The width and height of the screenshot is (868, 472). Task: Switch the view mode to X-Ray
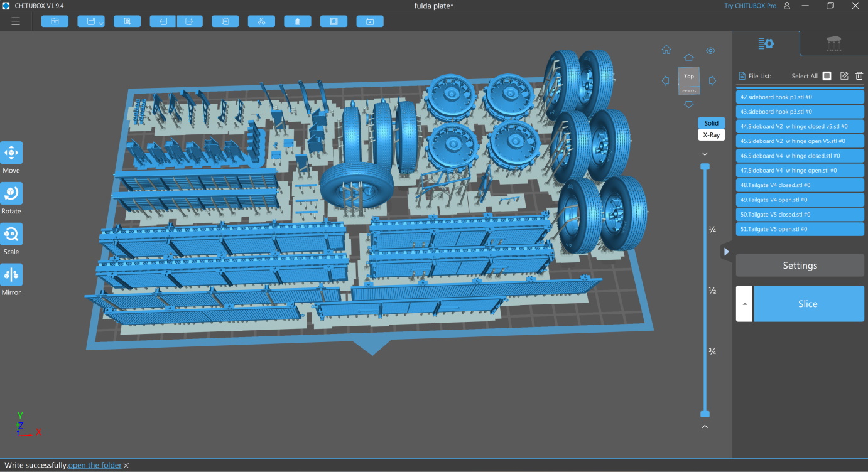[x=711, y=135]
